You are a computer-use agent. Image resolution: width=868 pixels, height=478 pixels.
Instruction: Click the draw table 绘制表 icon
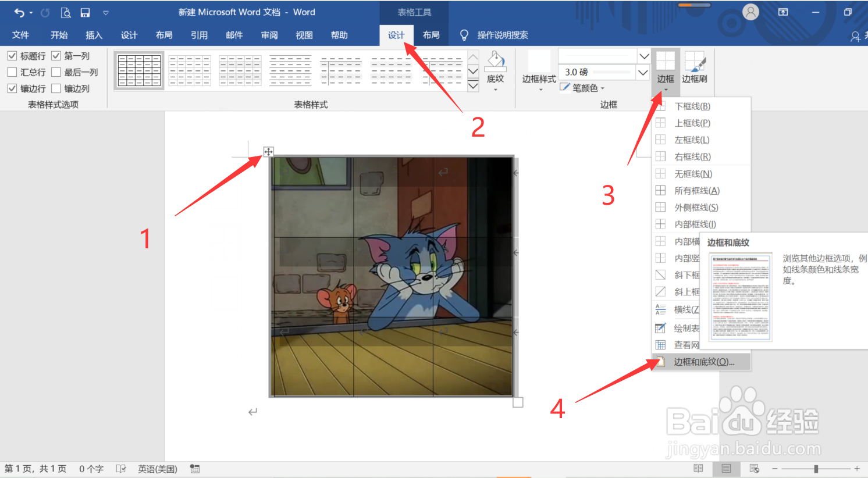tap(661, 328)
